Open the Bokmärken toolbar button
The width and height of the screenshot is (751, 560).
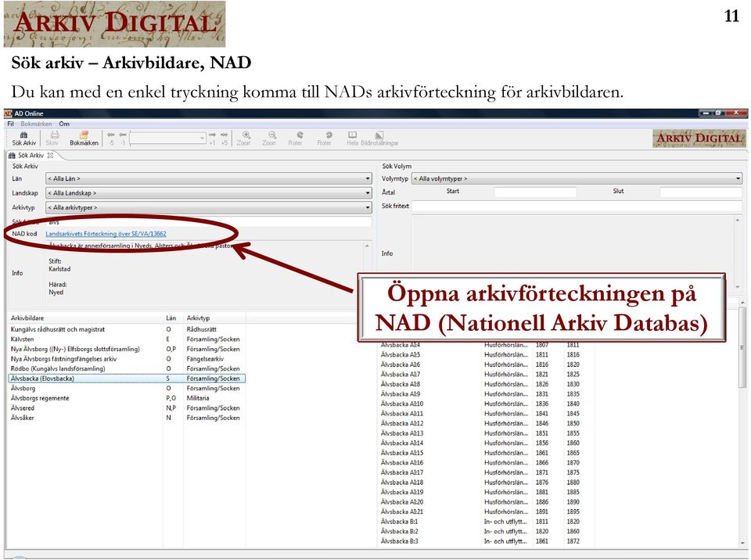point(84,138)
